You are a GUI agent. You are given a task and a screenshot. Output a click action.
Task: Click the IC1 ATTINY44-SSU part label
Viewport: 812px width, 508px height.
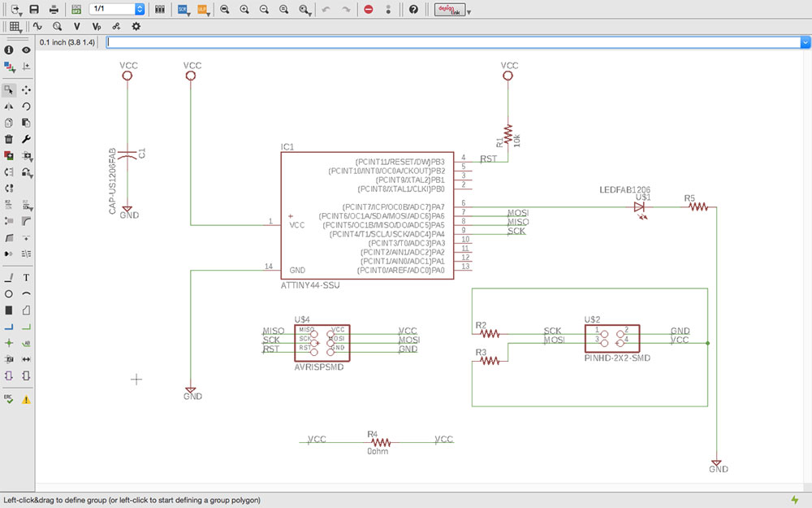[x=310, y=285]
